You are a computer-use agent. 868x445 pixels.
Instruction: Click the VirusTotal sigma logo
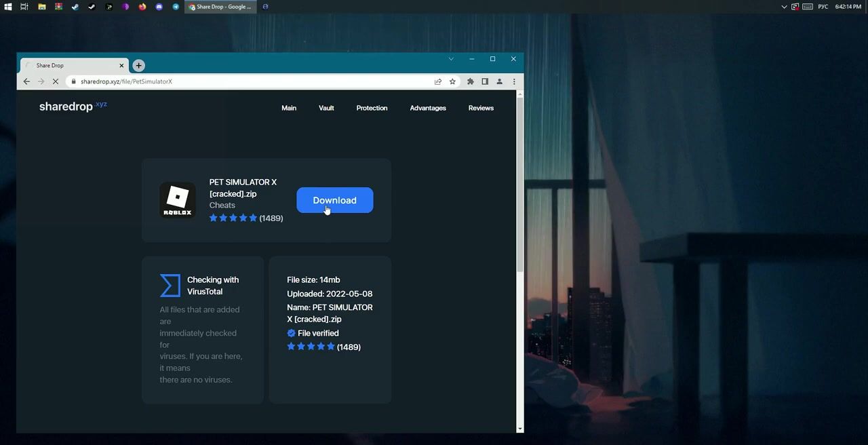(x=170, y=286)
